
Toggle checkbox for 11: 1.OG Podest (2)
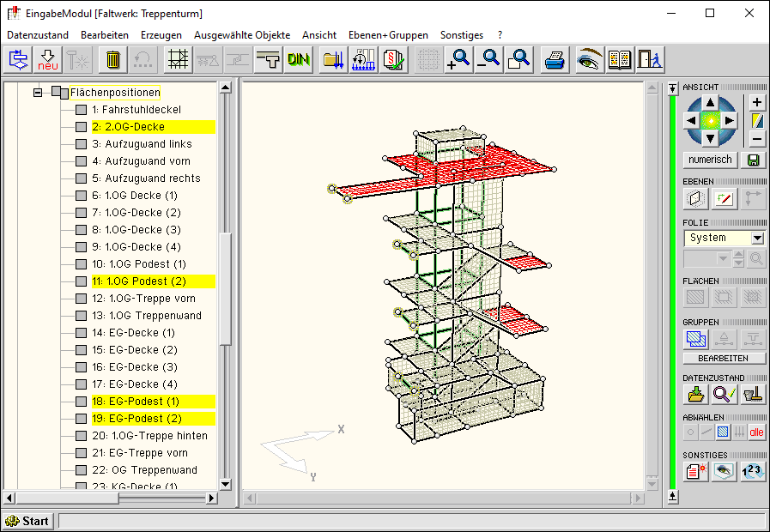click(x=81, y=281)
